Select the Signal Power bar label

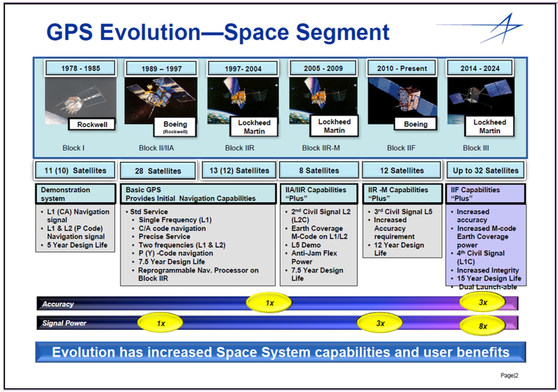coord(64,323)
